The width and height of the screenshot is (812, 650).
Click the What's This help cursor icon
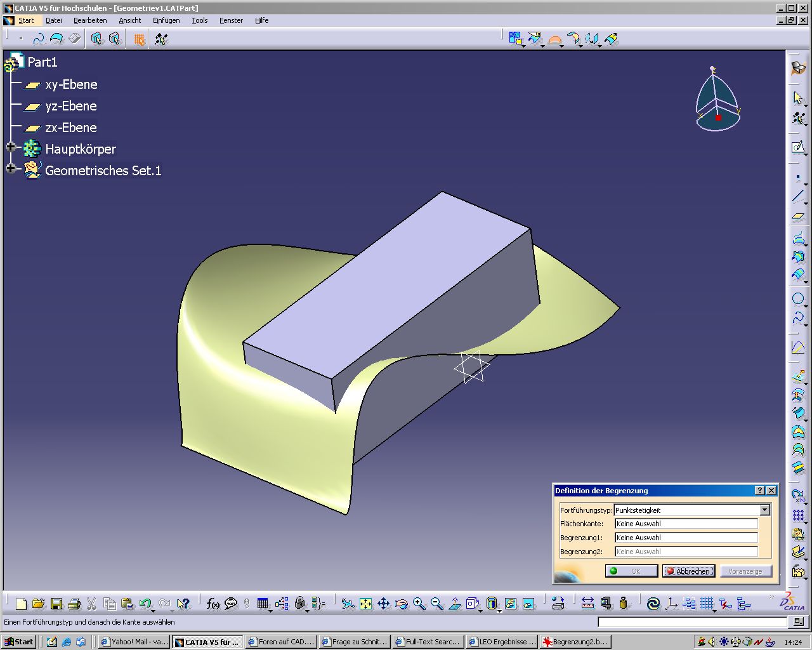[184, 604]
